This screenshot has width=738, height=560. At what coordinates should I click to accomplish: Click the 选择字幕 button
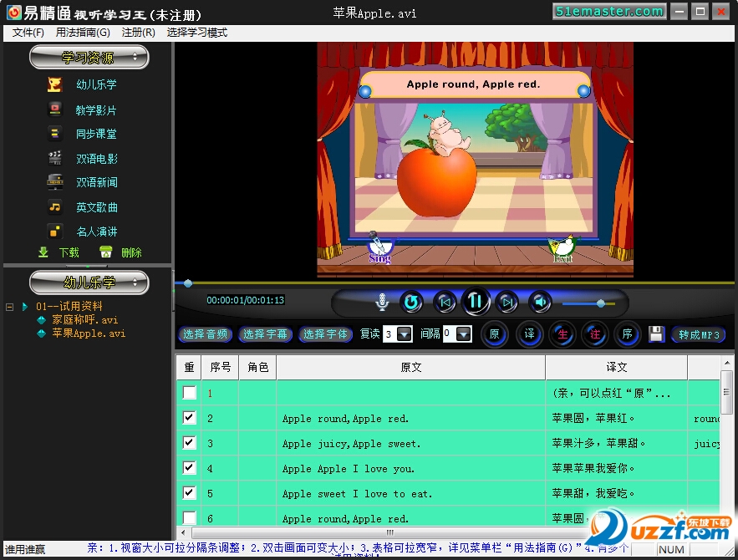tap(266, 334)
